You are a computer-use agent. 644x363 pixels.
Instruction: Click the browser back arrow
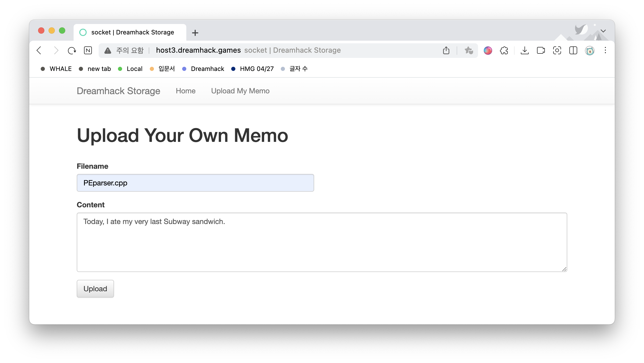(39, 50)
